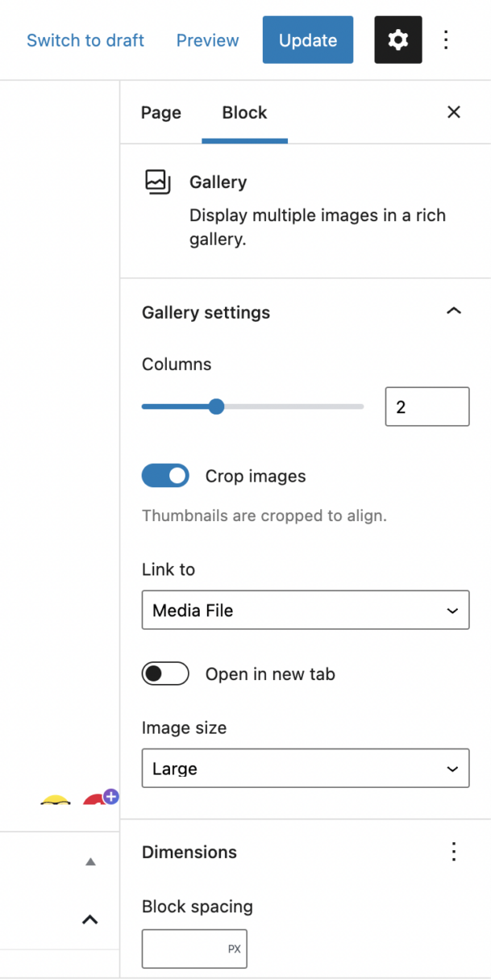Open Dimensions options three-dot menu
Screen dimensions: 491x980
(x=454, y=852)
